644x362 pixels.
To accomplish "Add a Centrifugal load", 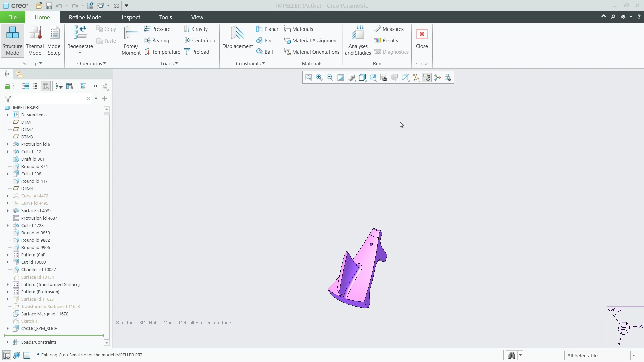I will tap(200, 41).
